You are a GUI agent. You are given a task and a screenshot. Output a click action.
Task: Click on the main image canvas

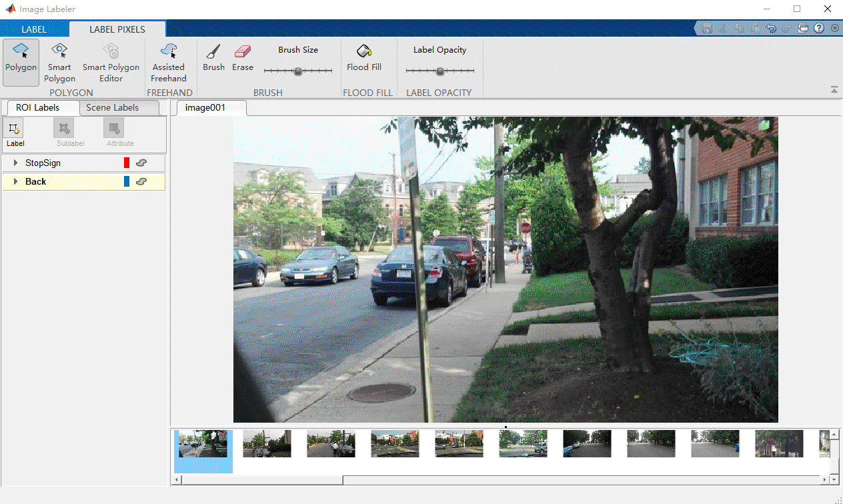click(506, 269)
